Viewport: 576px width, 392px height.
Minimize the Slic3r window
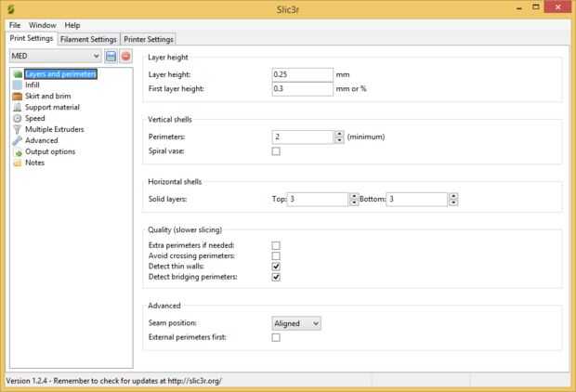pos(519,8)
